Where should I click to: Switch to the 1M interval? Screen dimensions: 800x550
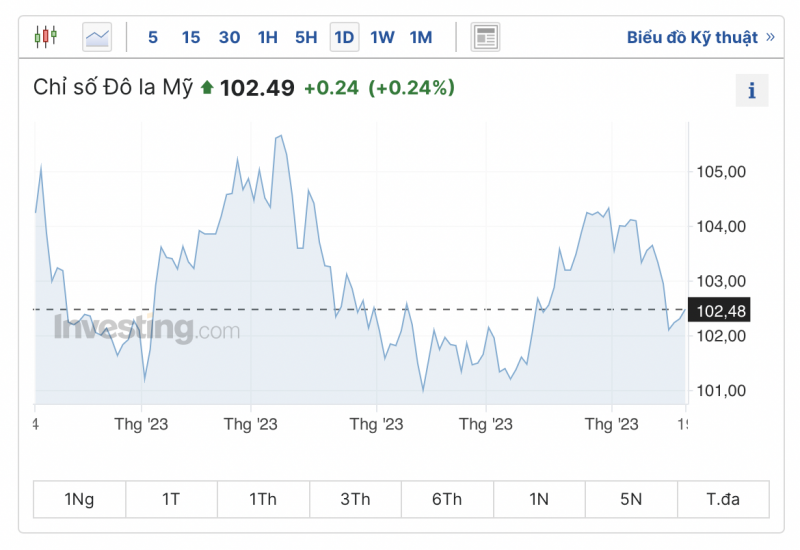[421, 37]
